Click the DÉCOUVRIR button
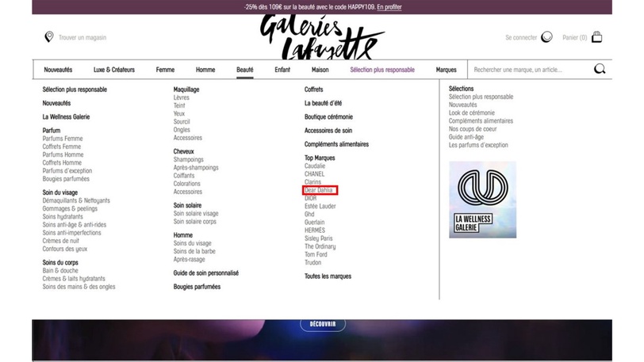 click(x=323, y=324)
